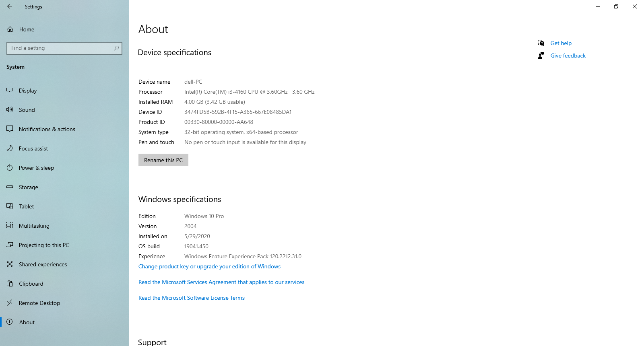Screen dimensions: 644x346
Task: Select Windows Feature Experience Pack text
Action: tap(243, 256)
